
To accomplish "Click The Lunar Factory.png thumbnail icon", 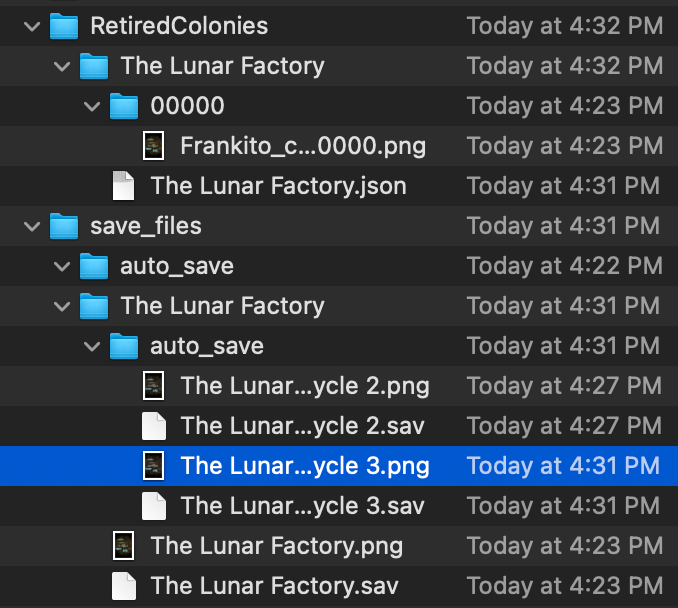I will point(123,546).
